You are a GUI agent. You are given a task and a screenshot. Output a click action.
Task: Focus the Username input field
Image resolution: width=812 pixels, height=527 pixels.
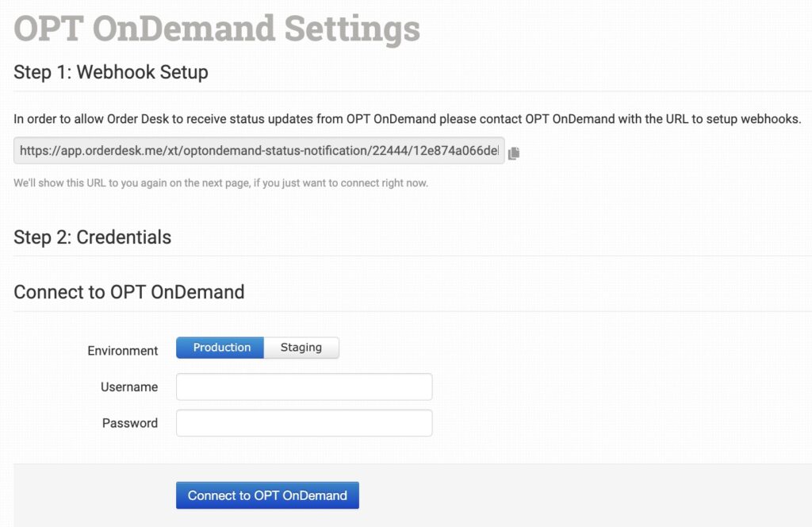point(304,387)
